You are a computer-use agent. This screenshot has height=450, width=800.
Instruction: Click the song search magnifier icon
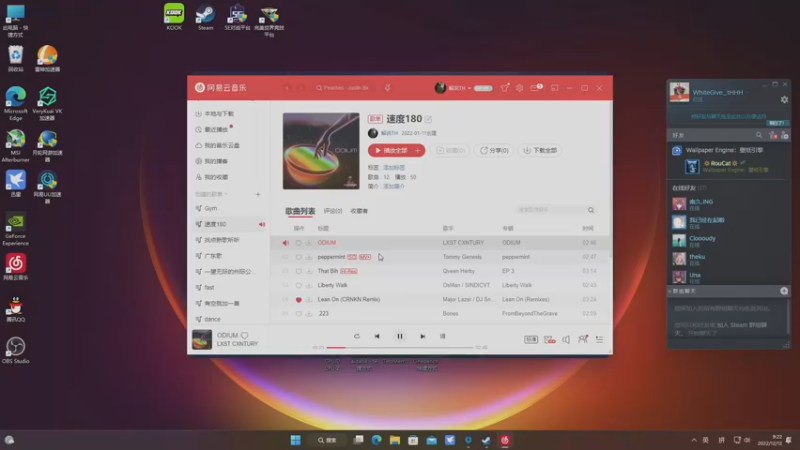pos(591,210)
